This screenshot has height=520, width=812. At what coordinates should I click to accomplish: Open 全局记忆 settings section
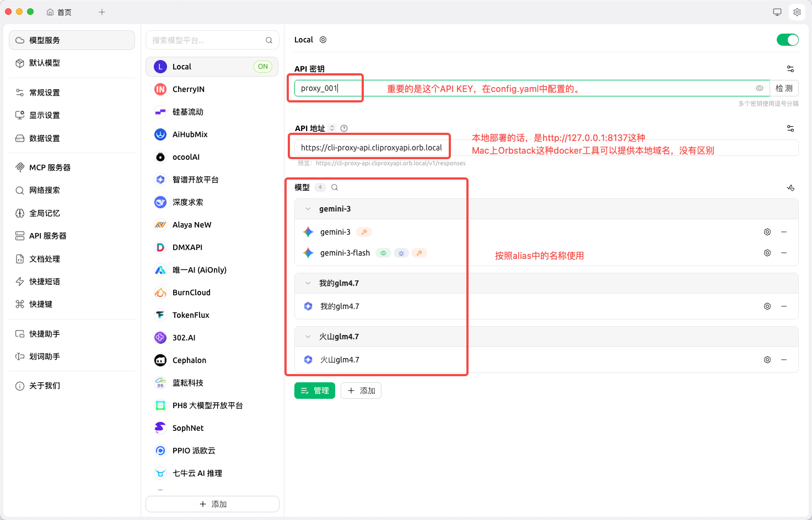click(72, 213)
